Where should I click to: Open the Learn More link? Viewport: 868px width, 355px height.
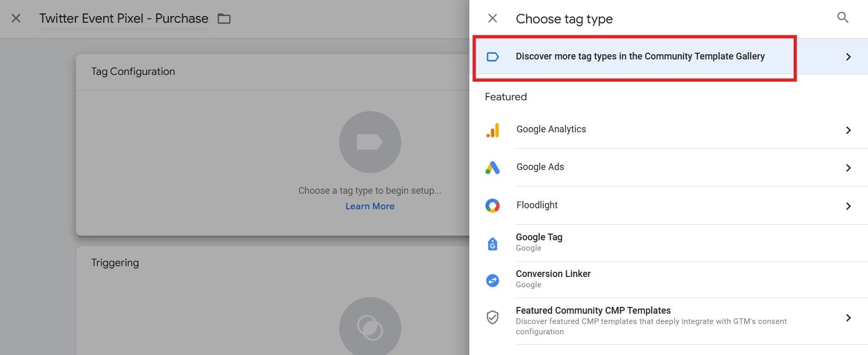(370, 206)
